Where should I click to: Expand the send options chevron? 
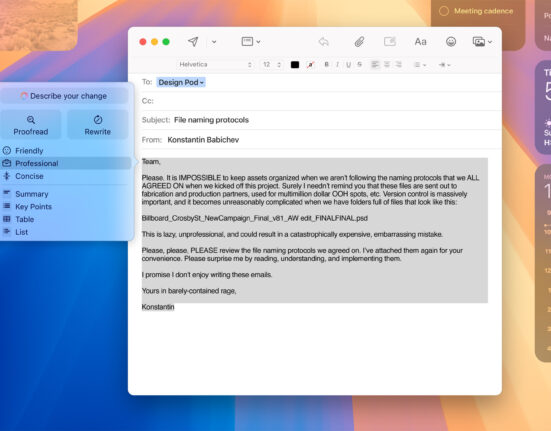pyautogui.click(x=214, y=42)
